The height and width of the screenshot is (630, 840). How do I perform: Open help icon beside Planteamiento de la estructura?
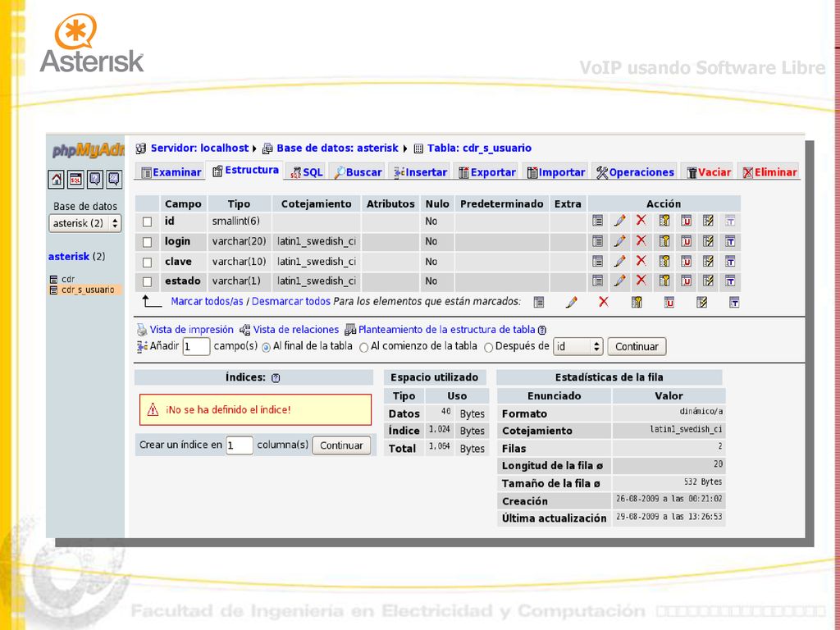click(x=542, y=330)
